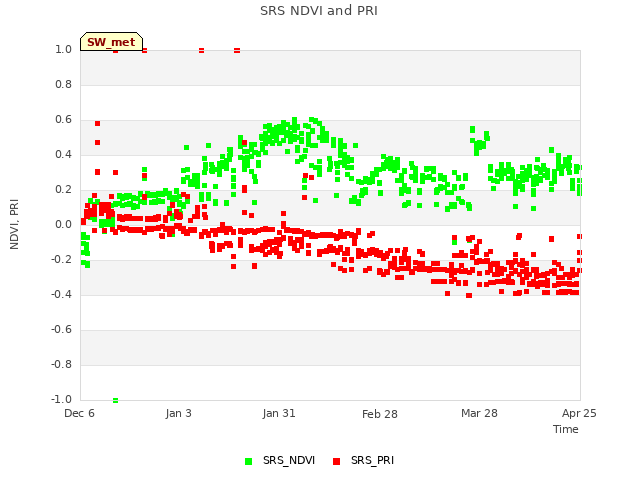Click the green outlier point at -1.0
640x480 pixels.
click(x=116, y=400)
